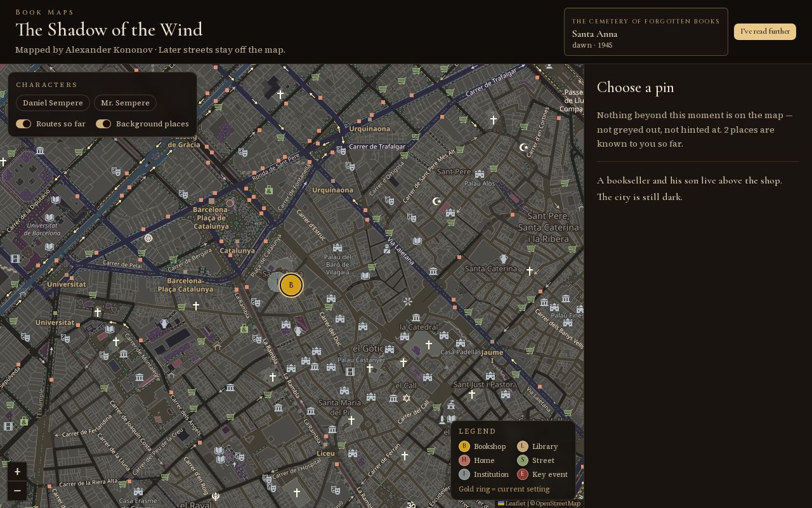
Task: Click the green shopping bag near Ronda de Sant Pere
Action: 269,190
